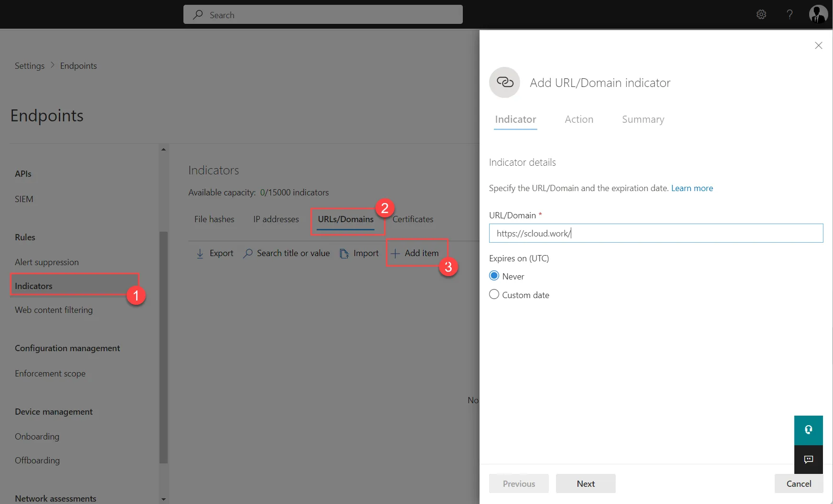Open the IP addresses tab
This screenshot has height=504, width=833.
point(276,219)
